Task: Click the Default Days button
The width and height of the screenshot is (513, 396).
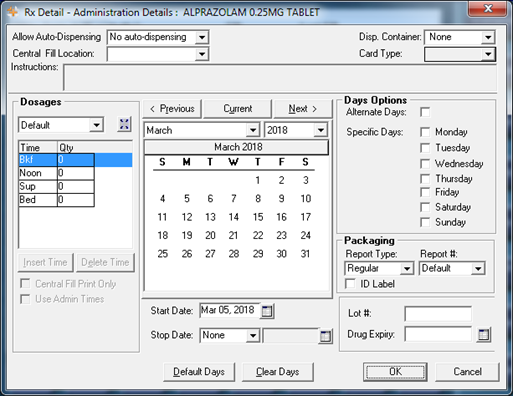Action: pyautogui.click(x=199, y=372)
